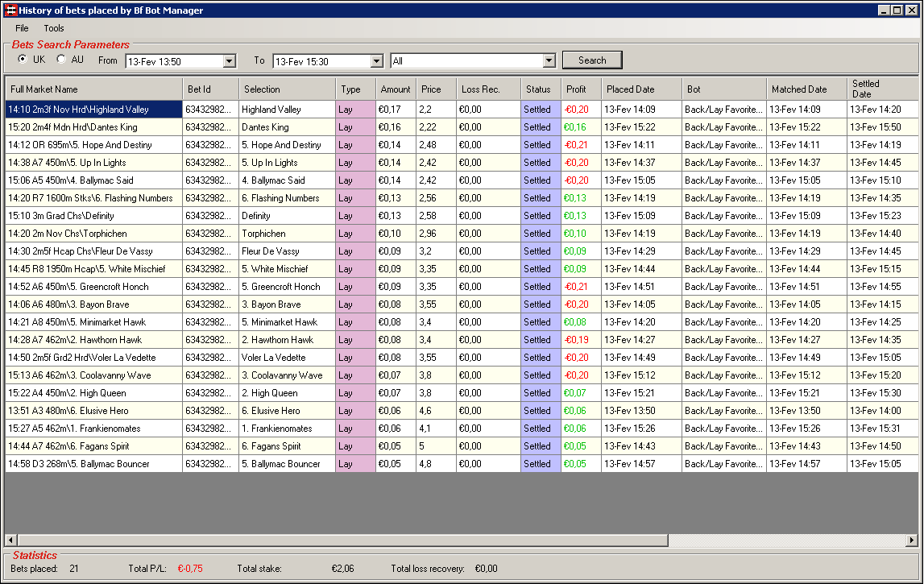
Task: Click the price 2,48 cell
Action: [436, 145]
